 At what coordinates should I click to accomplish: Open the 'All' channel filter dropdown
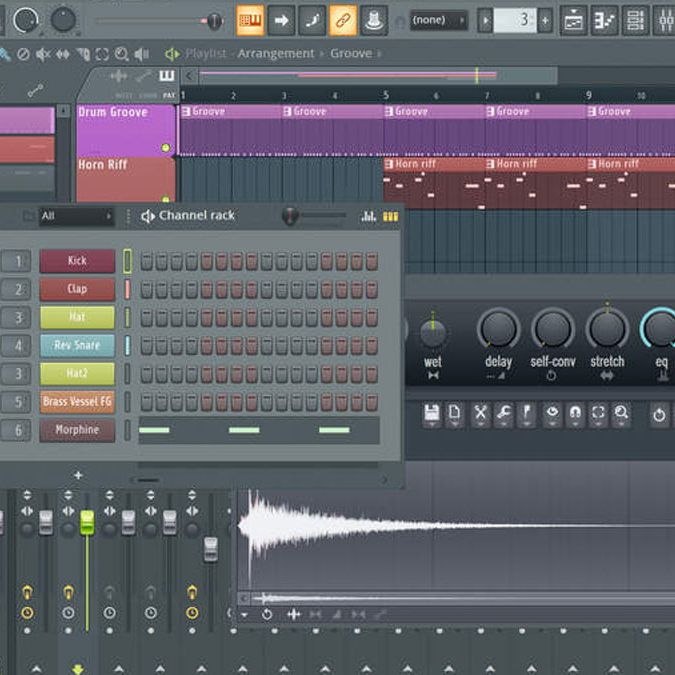pos(76,216)
